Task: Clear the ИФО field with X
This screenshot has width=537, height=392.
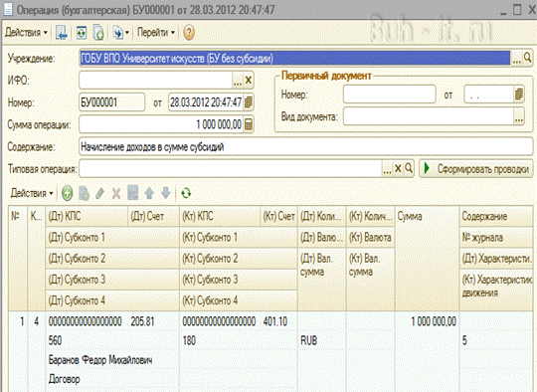Action: (x=249, y=81)
